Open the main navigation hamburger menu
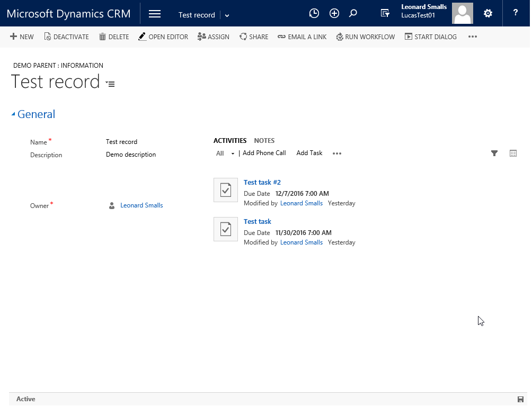This screenshot has height=407, width=532. click(x=154, y=14)
